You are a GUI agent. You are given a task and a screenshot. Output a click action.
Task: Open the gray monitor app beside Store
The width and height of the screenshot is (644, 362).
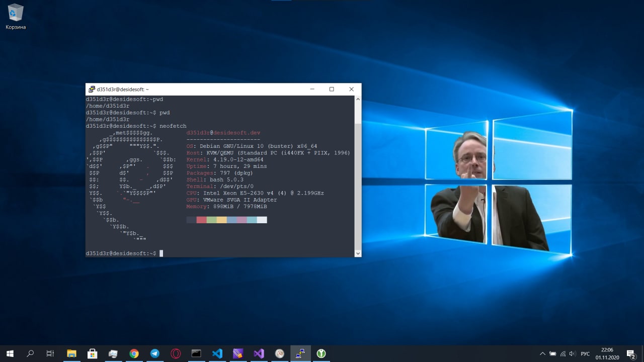[x=113, y=353]
